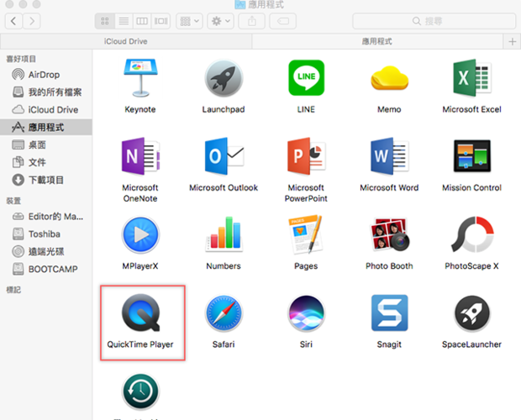Click the search field
Image resolution: width=521 pixels, height=420 pixels.
[434, 21]
